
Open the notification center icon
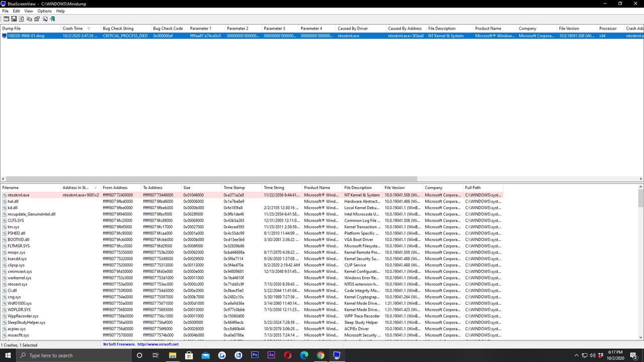[634, 355]
